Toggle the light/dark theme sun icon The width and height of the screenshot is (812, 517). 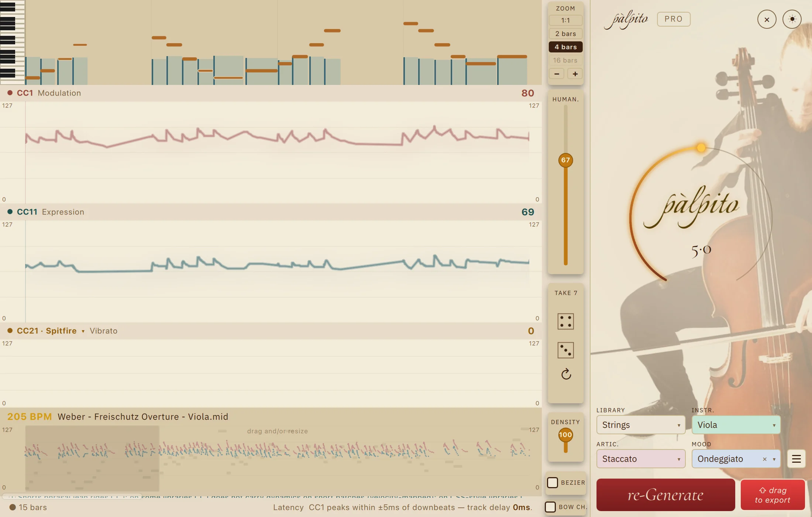click(x=792, y=19)
